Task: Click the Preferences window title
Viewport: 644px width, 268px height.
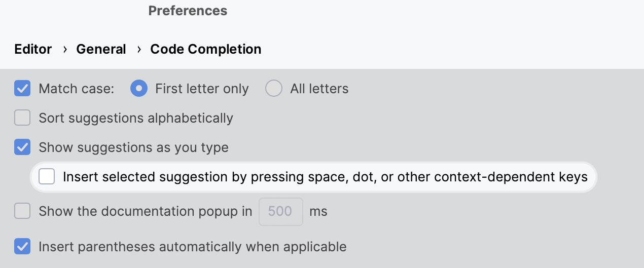Action: click(x=188, y=11)
